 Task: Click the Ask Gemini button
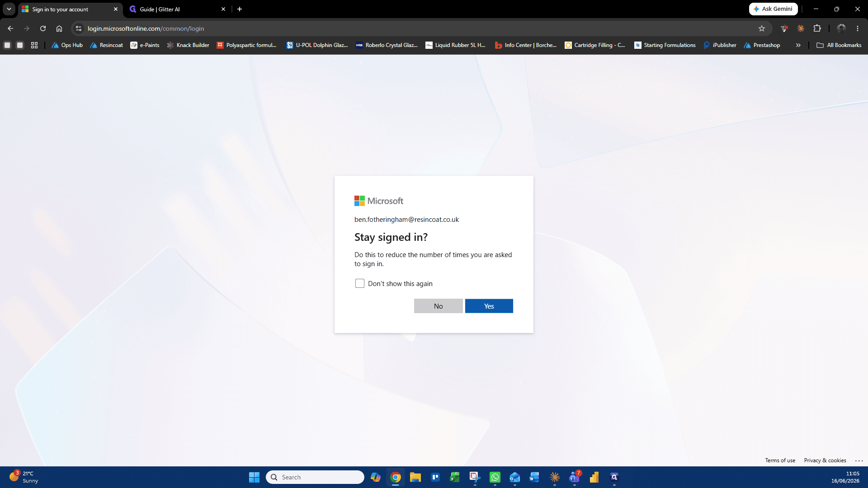pyautogui.click(x=773, y=9)
